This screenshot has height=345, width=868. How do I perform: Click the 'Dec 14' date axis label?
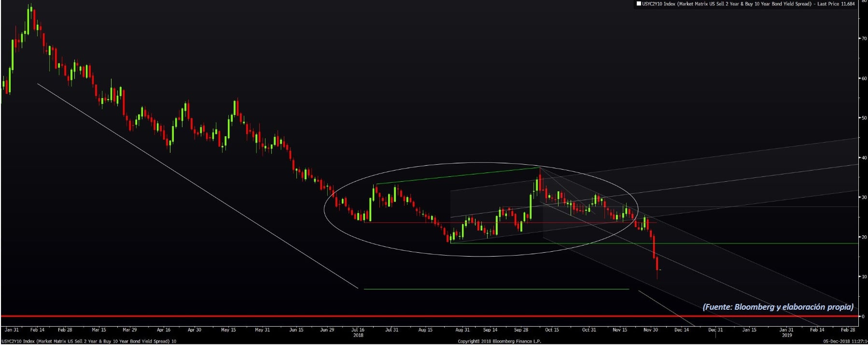pos(682,330)
